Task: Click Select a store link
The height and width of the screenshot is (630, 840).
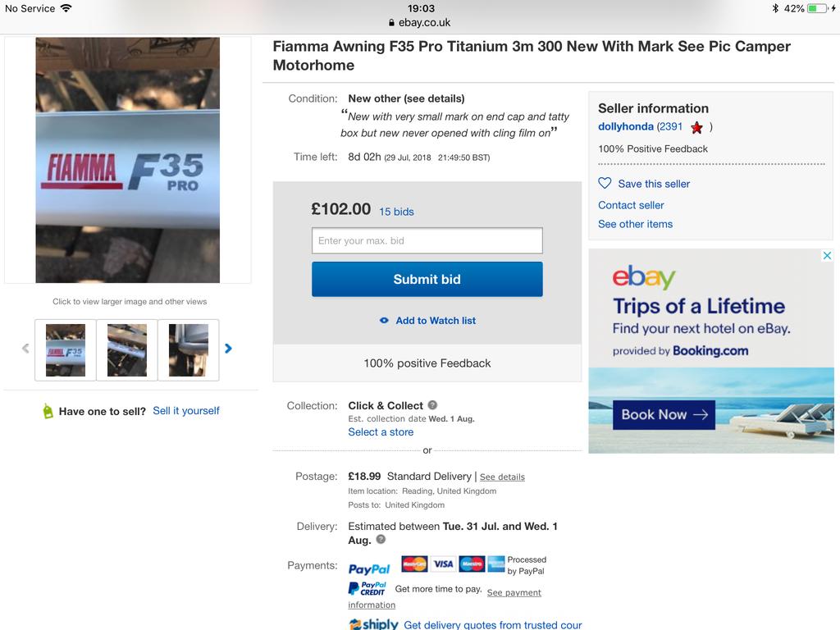Action: pyautogui.click(x=381, y=431)
